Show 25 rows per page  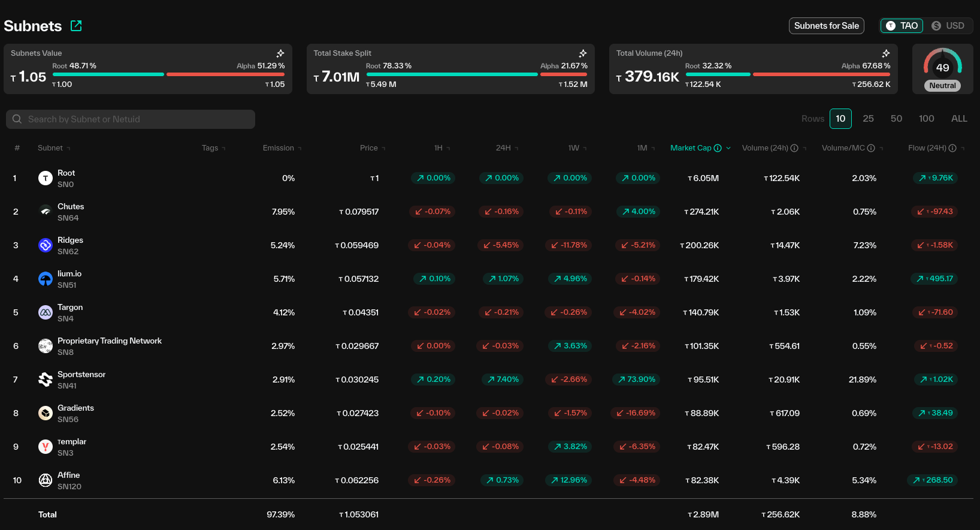point(868,119)
